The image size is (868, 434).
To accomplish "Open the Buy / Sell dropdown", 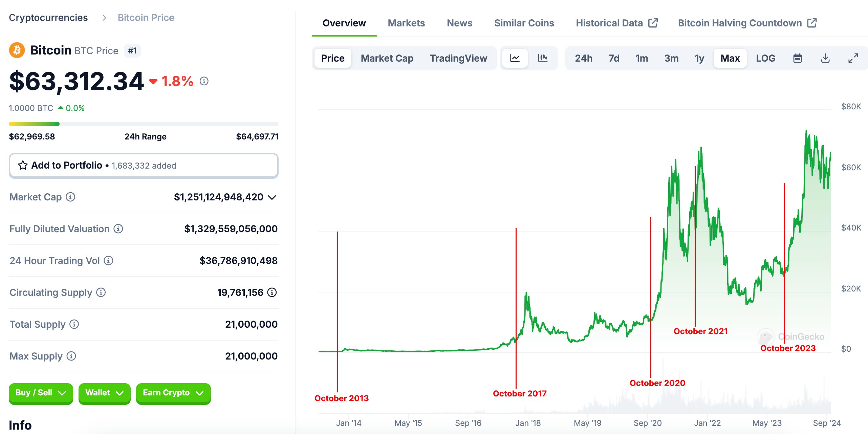I will point(41,393).
